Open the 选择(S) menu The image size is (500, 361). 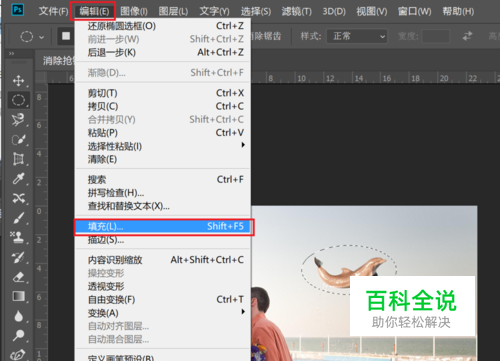pyautogui.click(x=256, y=11)
